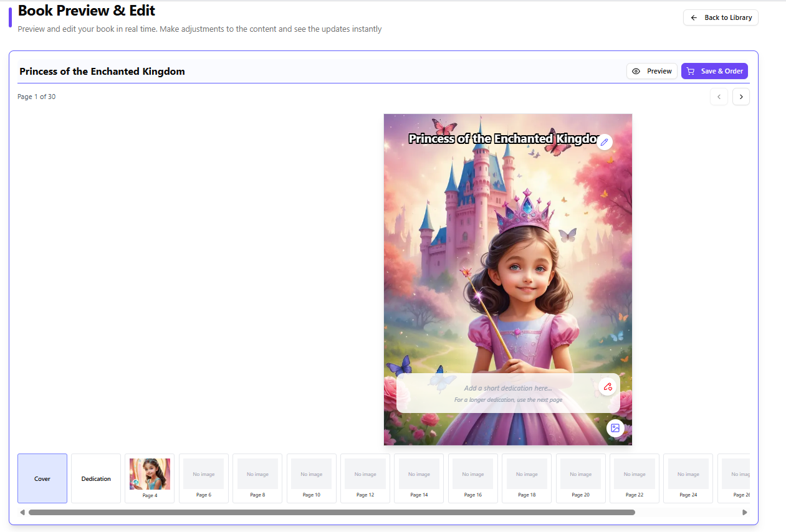Edit the book title with the pencil icon
The image size is (786, 532).
(x=603, y=141)
